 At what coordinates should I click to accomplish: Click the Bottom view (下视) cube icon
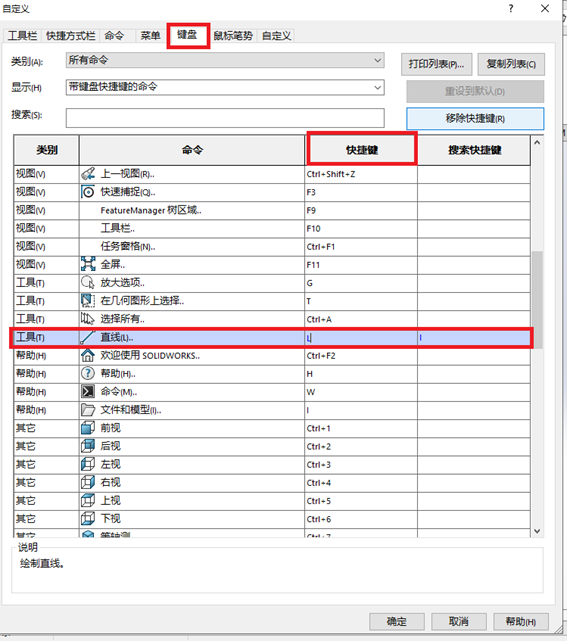[x=88, y=519]
